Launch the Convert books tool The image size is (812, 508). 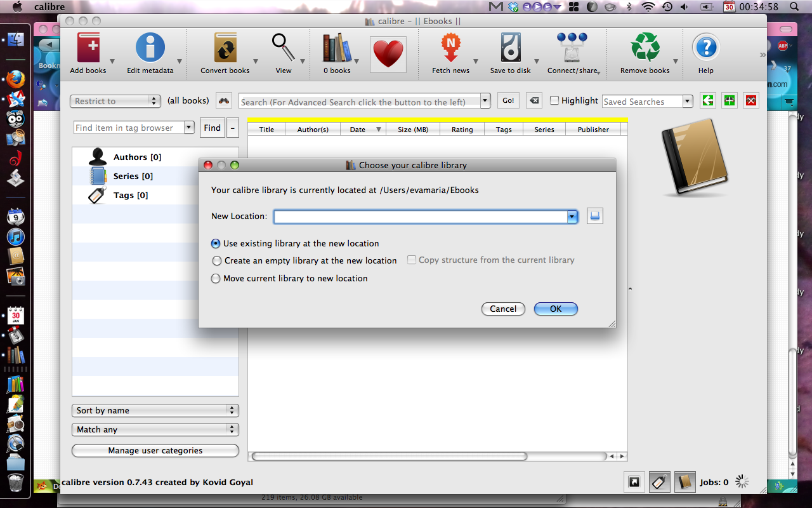225,48
